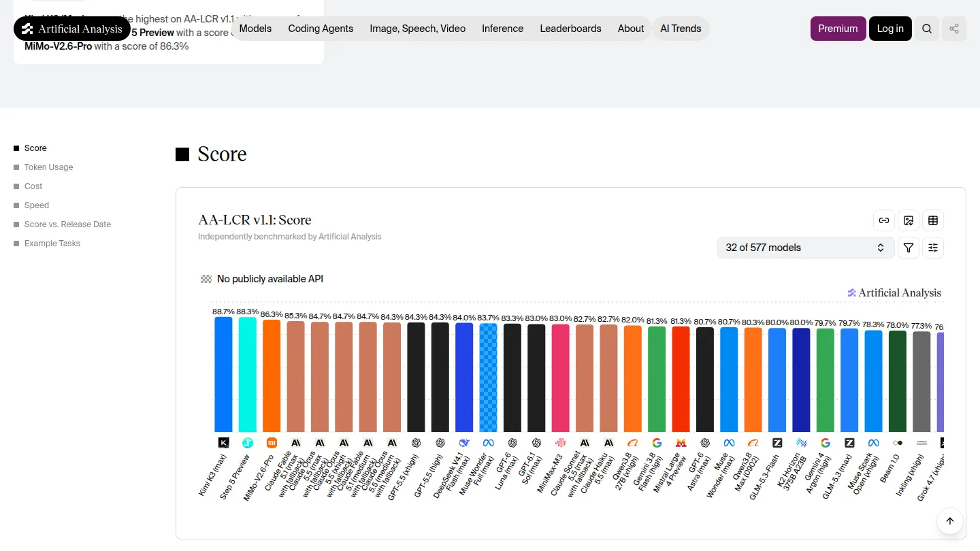
Task: Open the Leaderboards menu
Action: point(571,29)
